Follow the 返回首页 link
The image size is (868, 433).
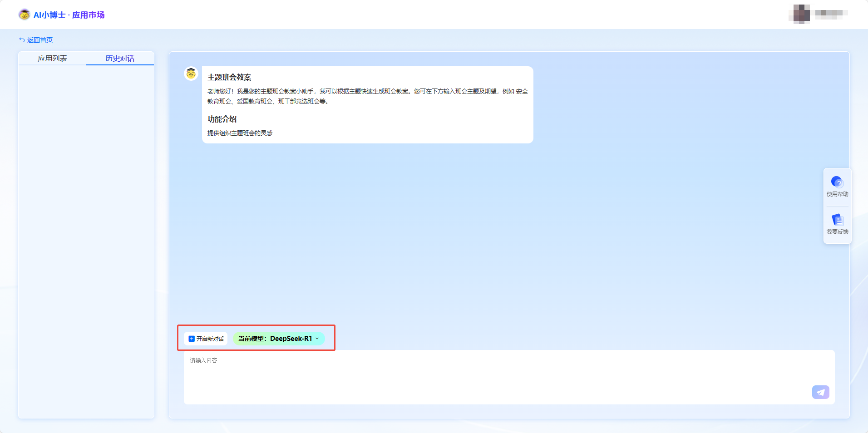40,40
